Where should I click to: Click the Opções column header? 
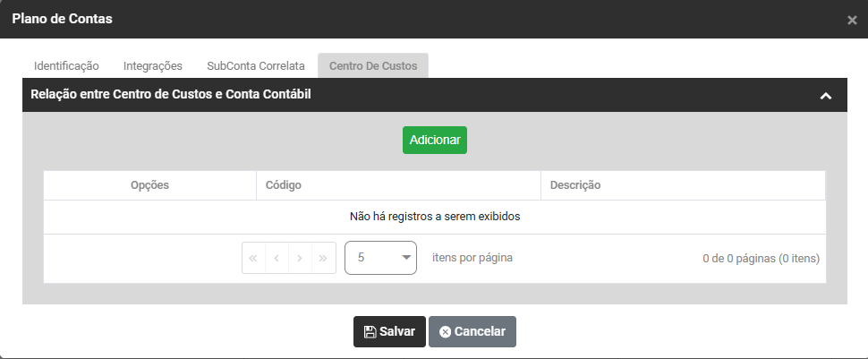[149, 185]
